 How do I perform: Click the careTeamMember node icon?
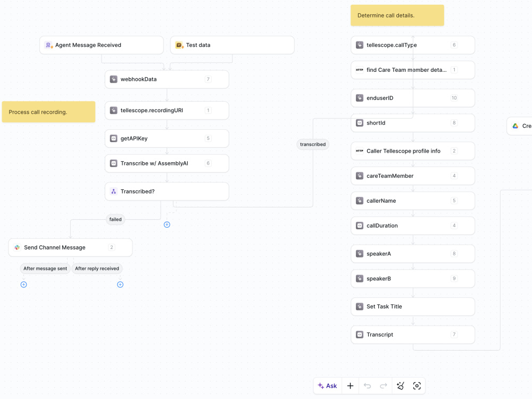[360, 176]
